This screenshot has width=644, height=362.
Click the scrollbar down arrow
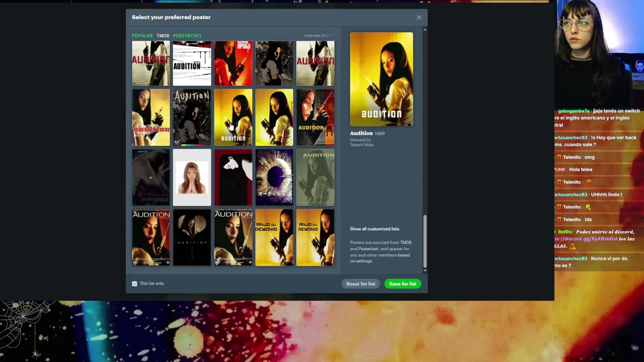[425, 270]
